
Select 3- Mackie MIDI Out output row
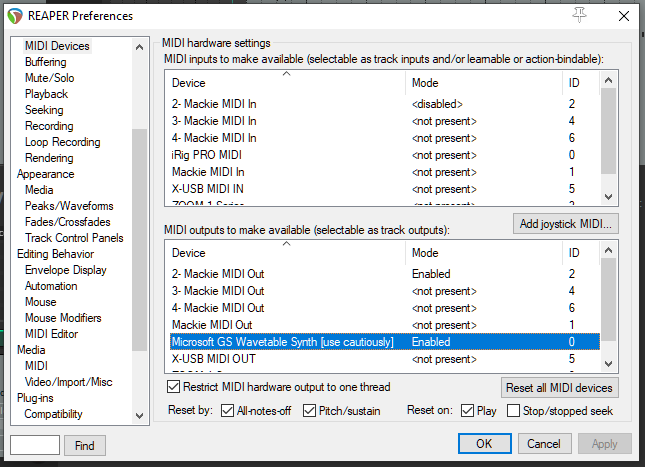tap(385, 291)
